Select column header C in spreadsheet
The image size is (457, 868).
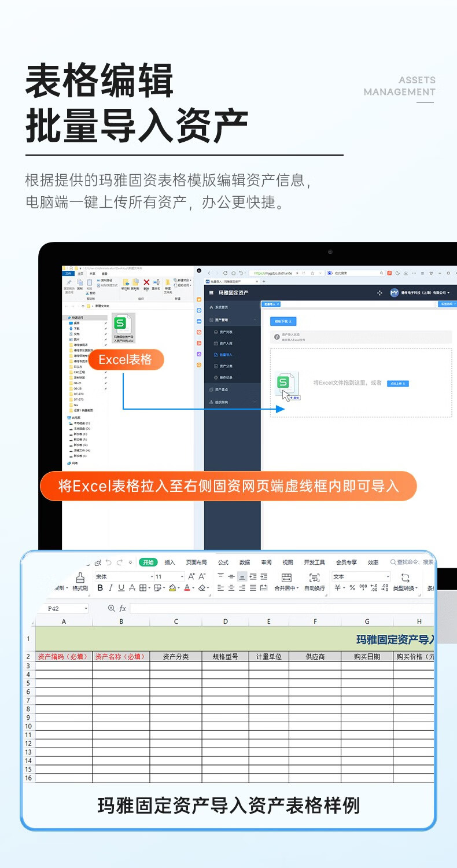[176, 621]
